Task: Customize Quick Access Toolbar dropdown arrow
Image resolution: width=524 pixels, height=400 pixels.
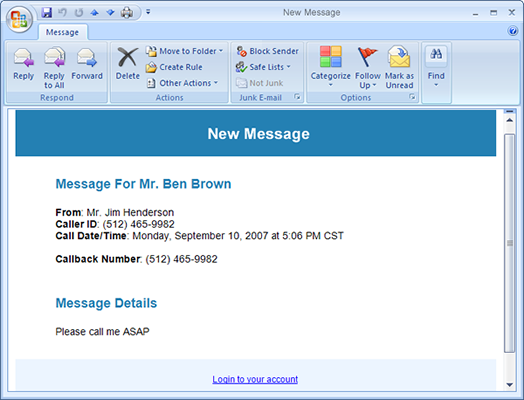Action: click(x=148, y=12)
